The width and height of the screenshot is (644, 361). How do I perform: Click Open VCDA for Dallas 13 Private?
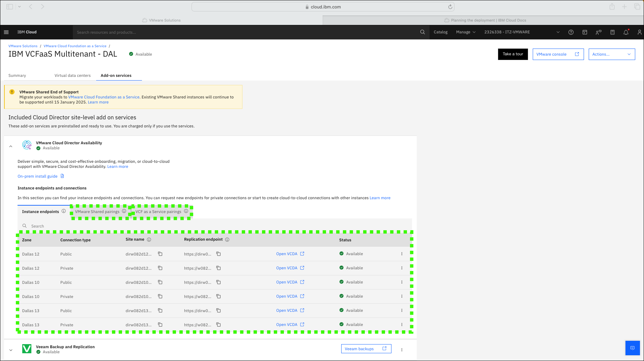(290, 325)
